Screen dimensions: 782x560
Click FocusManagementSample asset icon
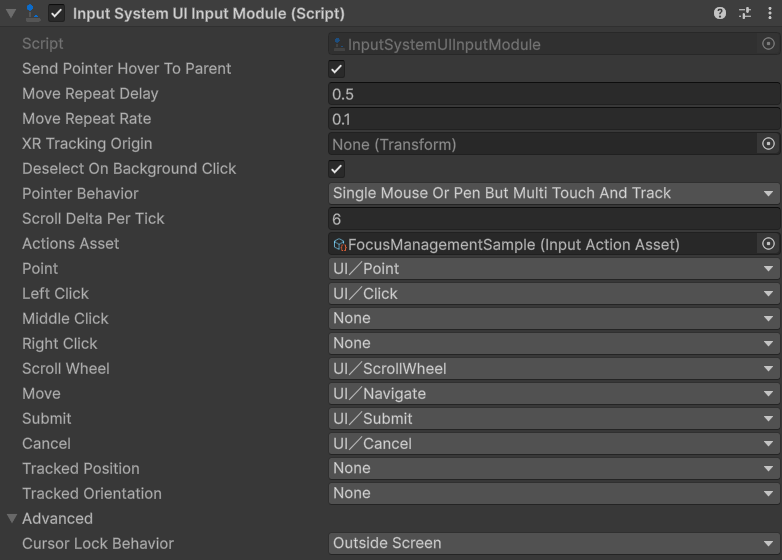[340, 244]
